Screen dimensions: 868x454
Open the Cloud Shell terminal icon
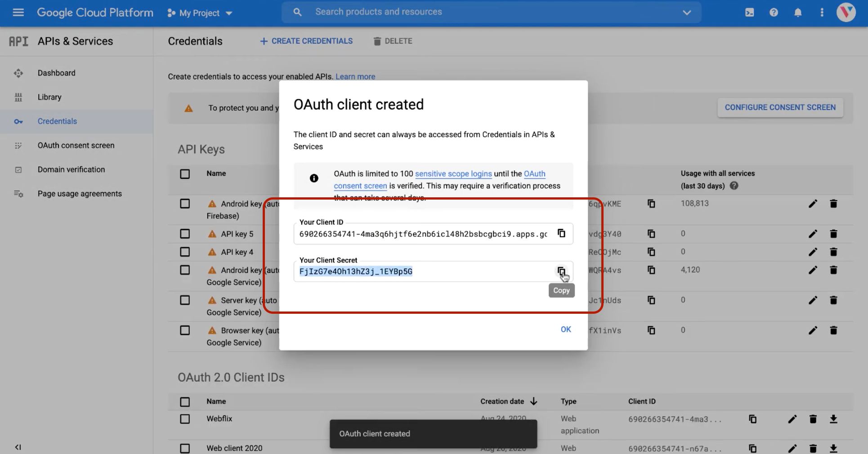[749, 13]
